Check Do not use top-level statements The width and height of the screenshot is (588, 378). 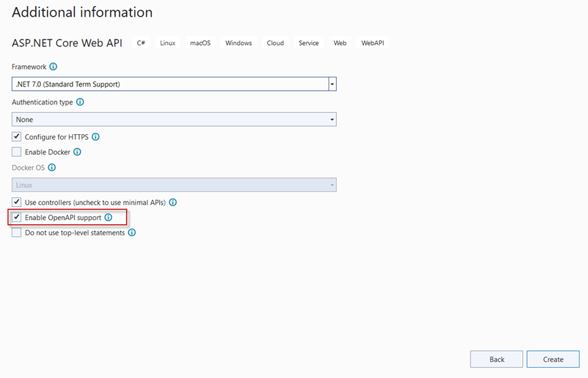[17, 233]
